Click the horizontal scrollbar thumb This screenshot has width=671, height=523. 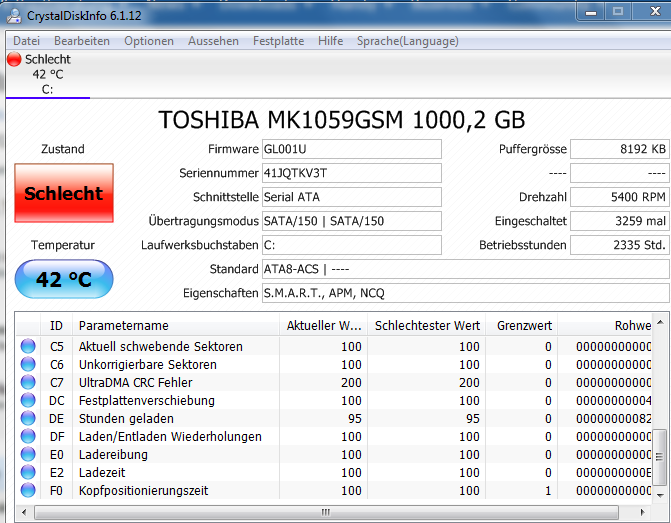[326, 512]
